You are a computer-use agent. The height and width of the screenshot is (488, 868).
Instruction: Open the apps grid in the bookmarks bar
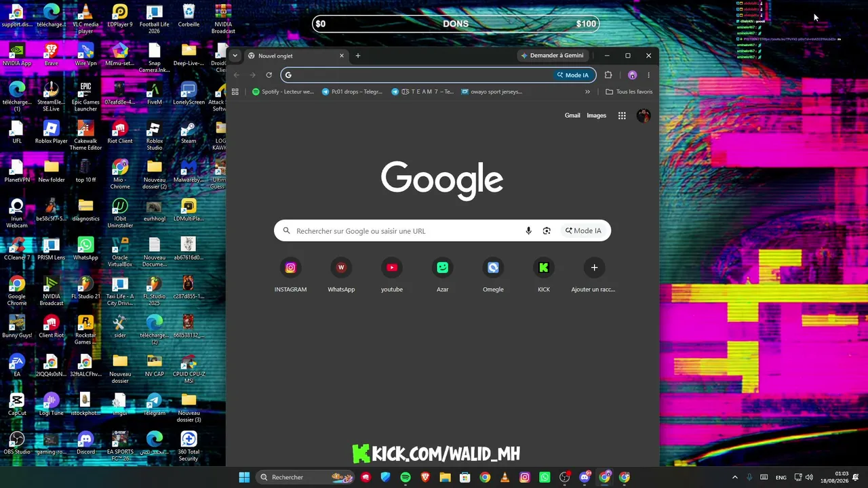[x=235, y=91]
